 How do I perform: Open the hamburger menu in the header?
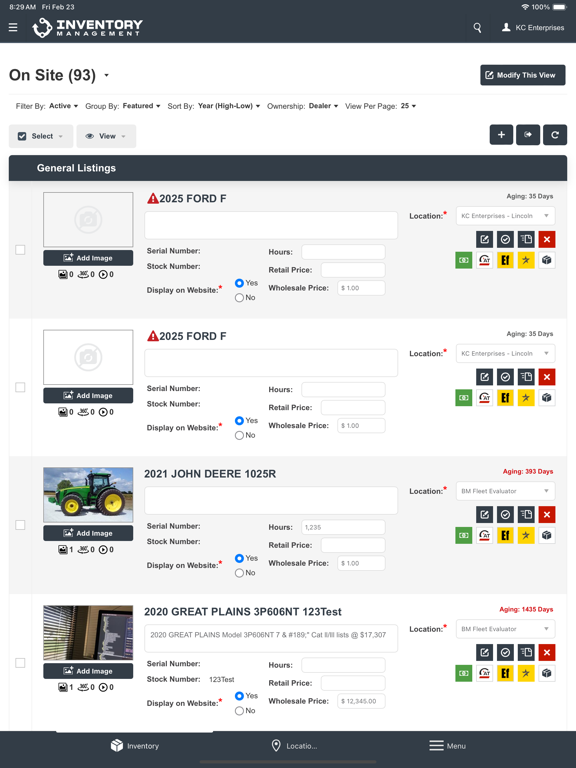tap(13, 27)
